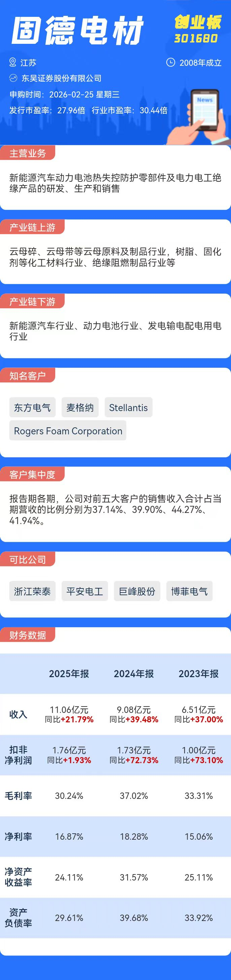Click the trend chart icon beside 东吴证券
Viewport: 231px width, 980px height.
(13, 78)
